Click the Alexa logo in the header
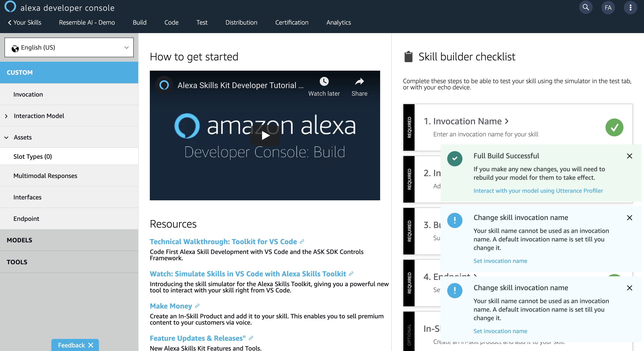Screen dimensions: 644x351 click(10, 6)
